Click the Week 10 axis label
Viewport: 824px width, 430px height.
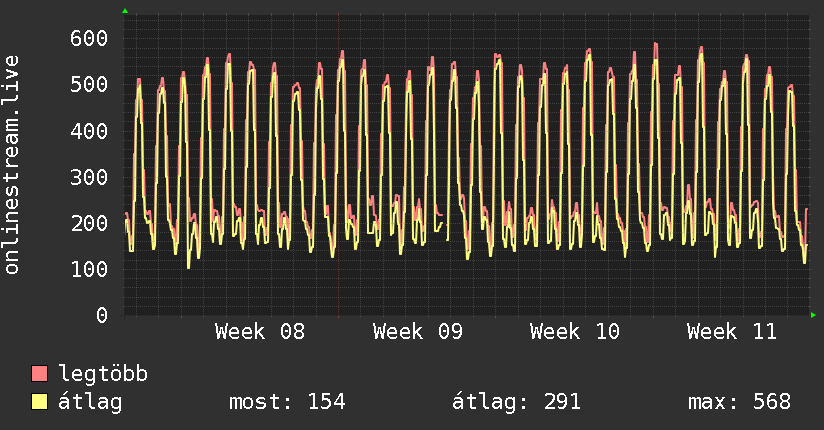tap(574, 332)
